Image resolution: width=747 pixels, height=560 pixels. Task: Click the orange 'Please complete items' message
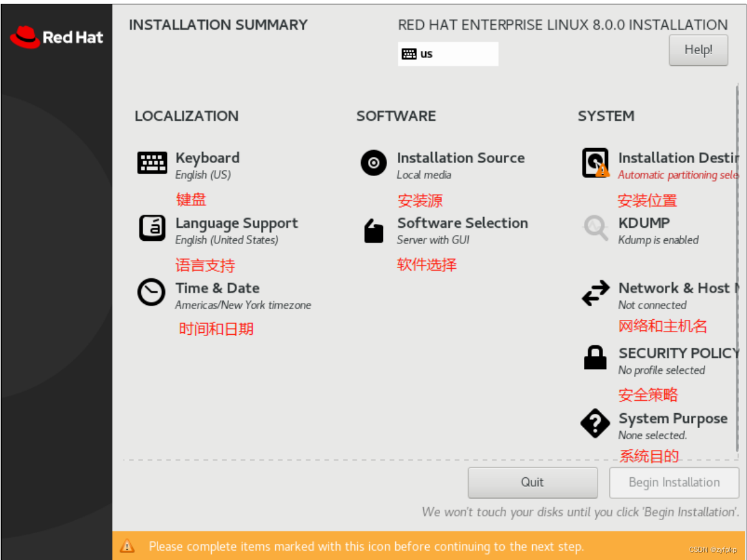(x=367, y=547)
